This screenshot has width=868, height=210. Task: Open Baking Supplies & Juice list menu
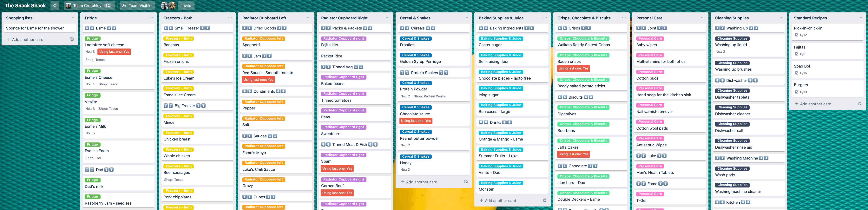545,18
